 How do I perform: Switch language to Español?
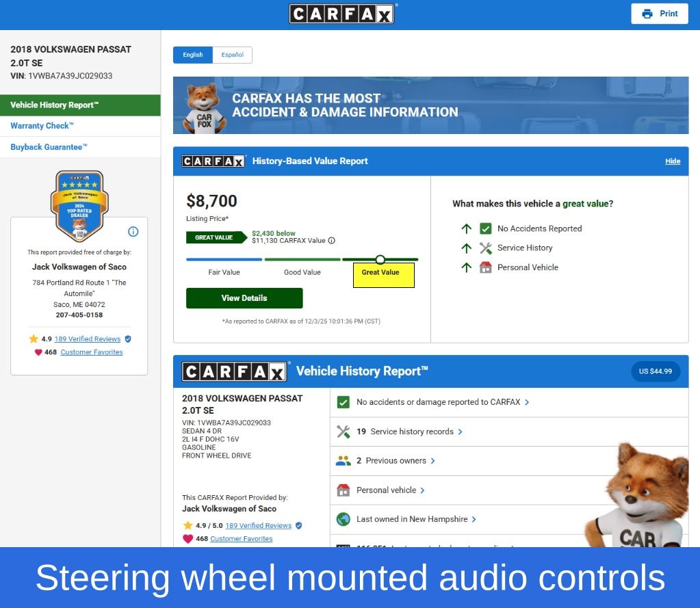coord(232,55)
